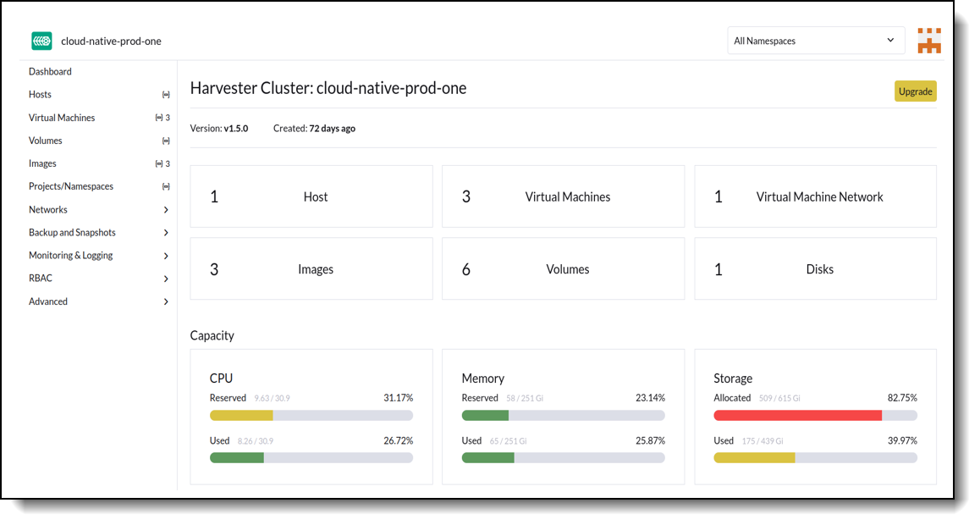
Task: Click the Memory Used progress bar
Action: [563, 458]
